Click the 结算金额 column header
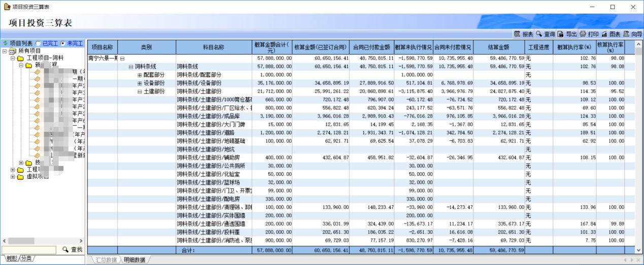Screen dimensions: 644x265 click(499, 47)
